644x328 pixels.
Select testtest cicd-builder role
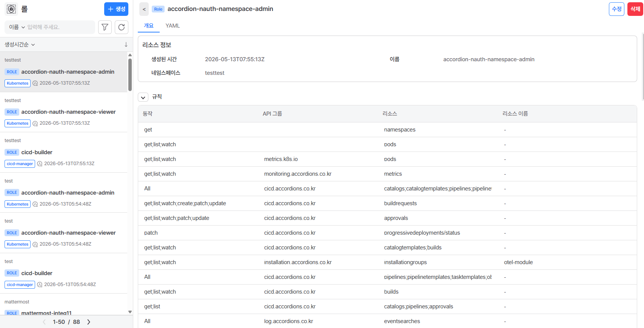click(63, 152)
